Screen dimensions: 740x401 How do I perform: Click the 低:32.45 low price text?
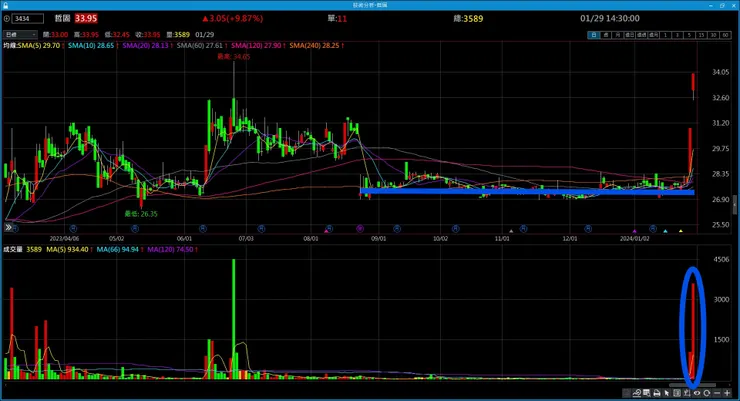point(117,35)
